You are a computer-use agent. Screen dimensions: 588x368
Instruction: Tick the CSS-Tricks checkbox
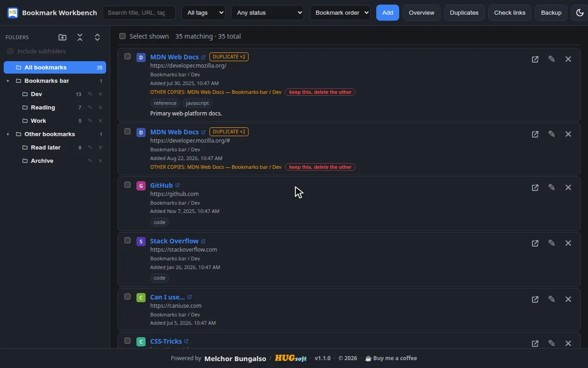coord(128,341)
